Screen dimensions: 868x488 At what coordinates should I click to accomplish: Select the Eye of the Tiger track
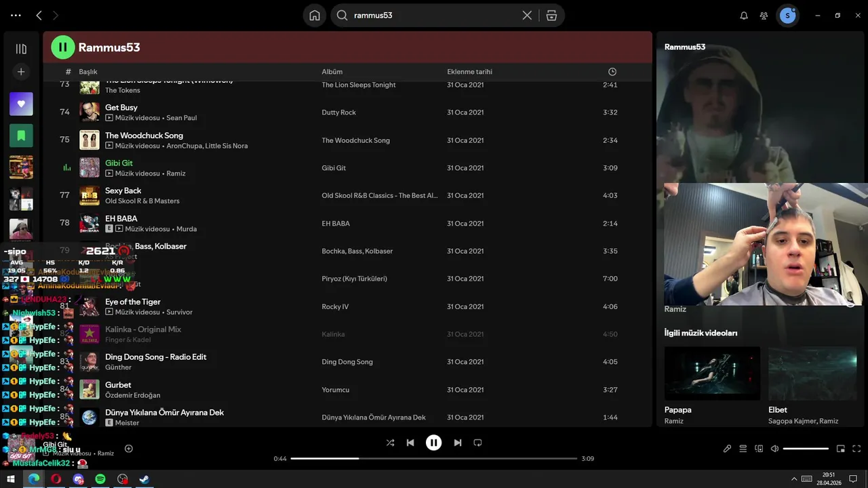[133, 302]
